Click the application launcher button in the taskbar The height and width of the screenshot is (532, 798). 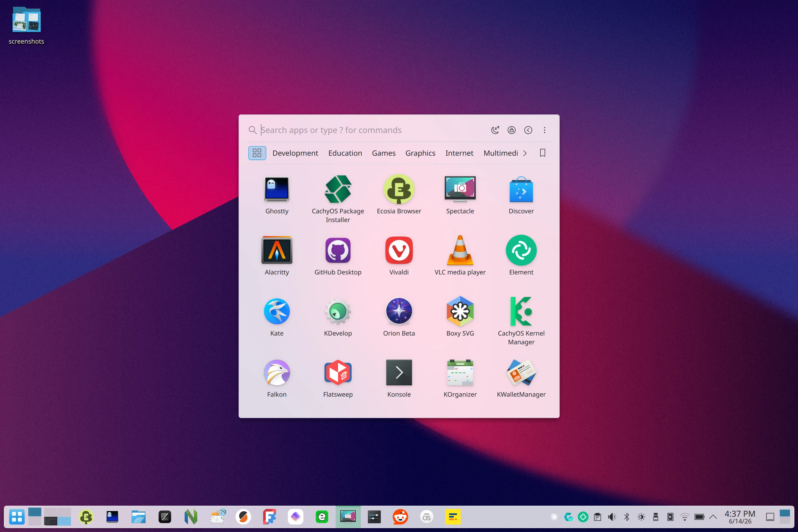[x=17, y=517]
